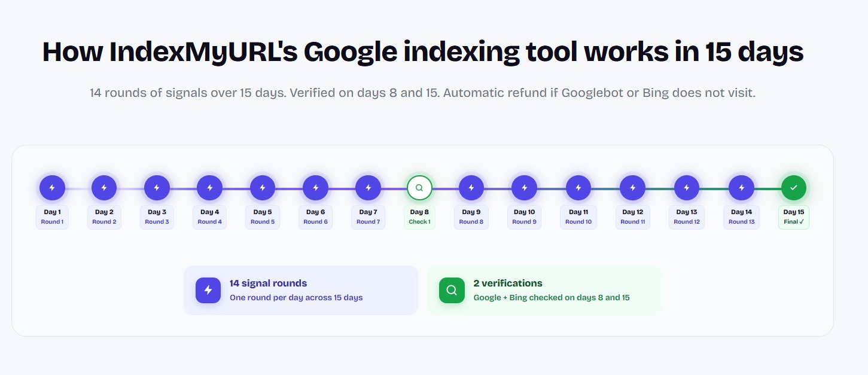Select the Day 4 lightning bolt circle
Viewport: 868px width, 375px height.
click(x=209, y=188)
